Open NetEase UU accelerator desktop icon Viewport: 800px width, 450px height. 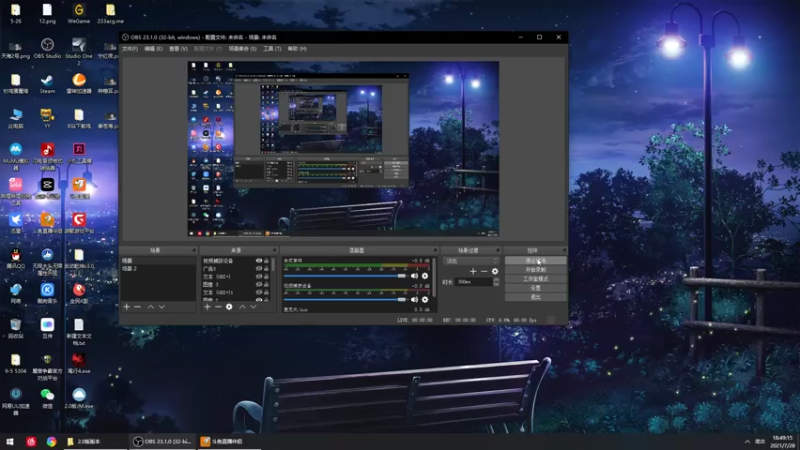[x=16, y=401]
